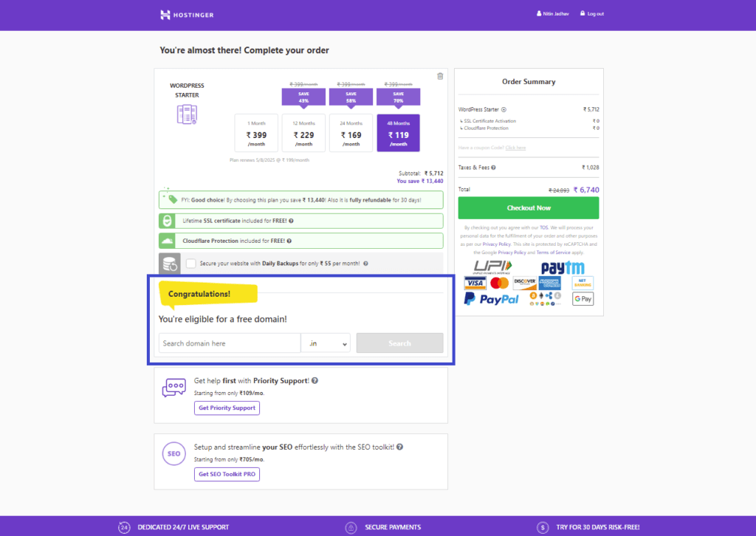
Task: Open the TOS link
Action: [544, 227]
